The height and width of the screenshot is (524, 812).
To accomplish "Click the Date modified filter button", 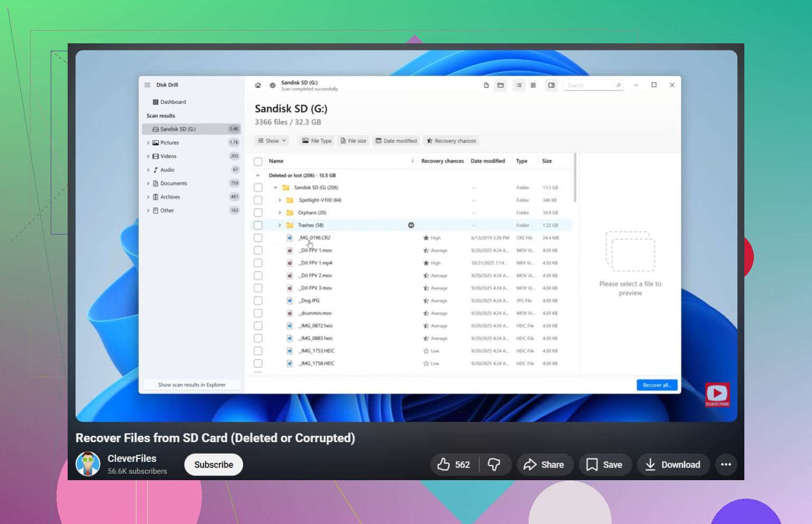I will (396, 141).
